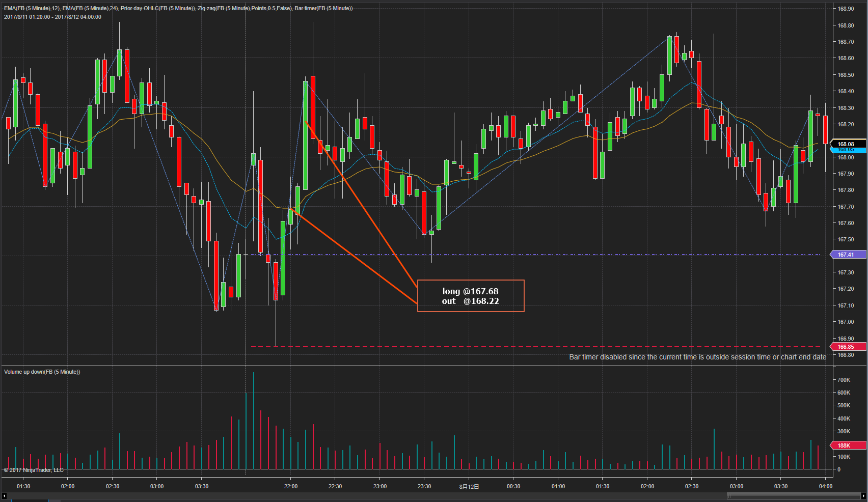The width and height of the screenshot is (868, 502).
Task: Click the 22:00 time axis label
Action: coord(291,486)
